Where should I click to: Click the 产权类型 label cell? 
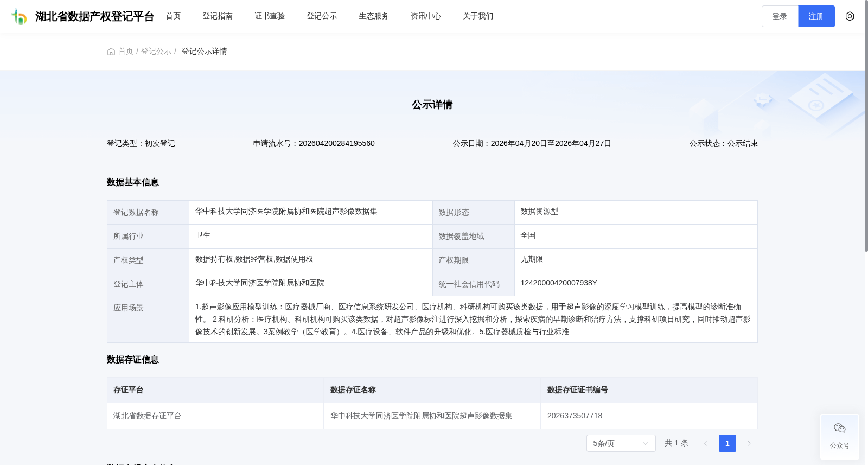point(148,260)
